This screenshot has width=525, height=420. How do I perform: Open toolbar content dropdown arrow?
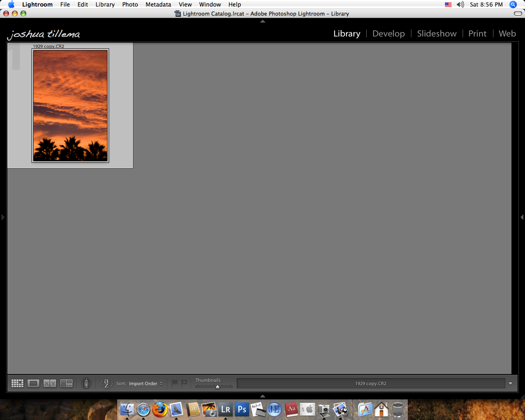(x=510, y=383)
